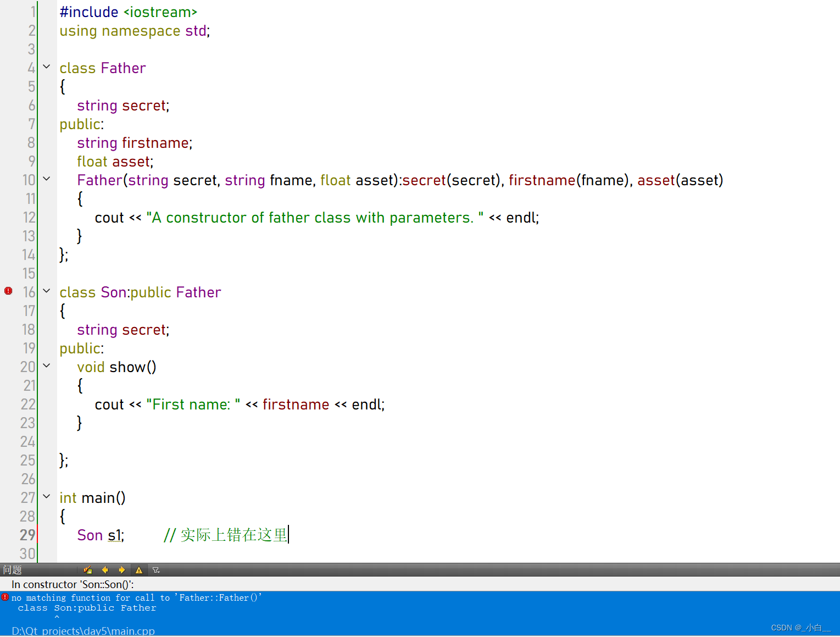The width and height of the screenshot is (840, 637).
Task: Click line number 29 in the gutter
Action: 27,535
